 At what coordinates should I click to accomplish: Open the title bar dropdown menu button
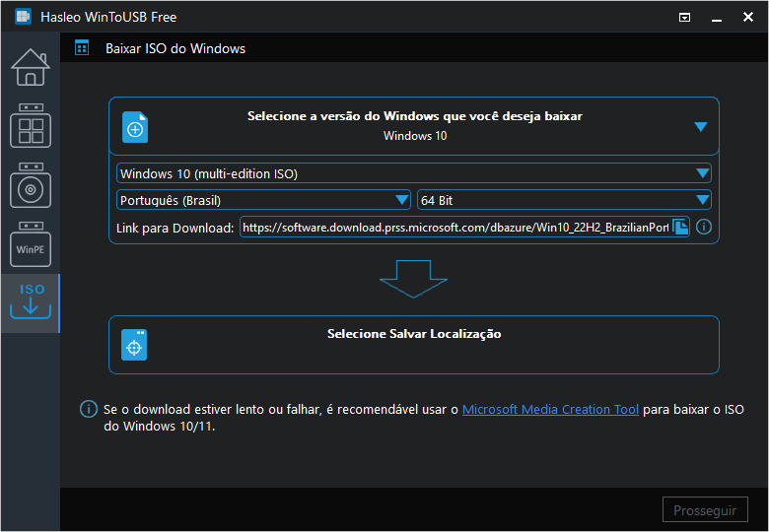(684, 18)
